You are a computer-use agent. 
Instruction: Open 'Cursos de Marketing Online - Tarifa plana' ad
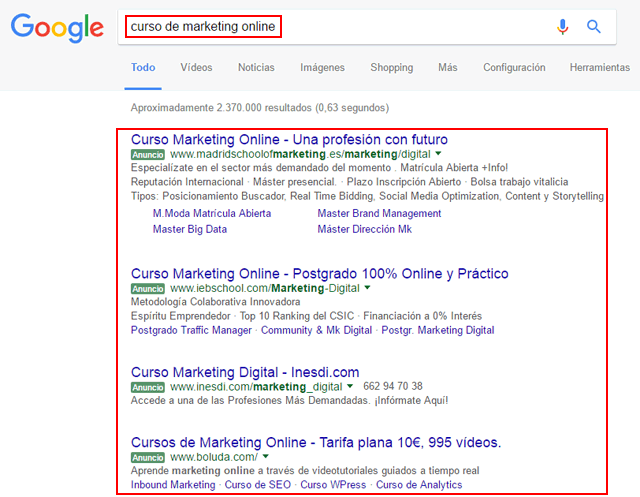pyautogui.click(x=316, y=442)
